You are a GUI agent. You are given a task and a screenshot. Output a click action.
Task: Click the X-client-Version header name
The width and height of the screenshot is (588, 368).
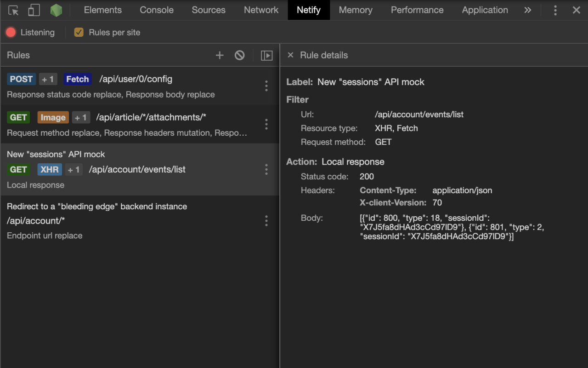393,202
